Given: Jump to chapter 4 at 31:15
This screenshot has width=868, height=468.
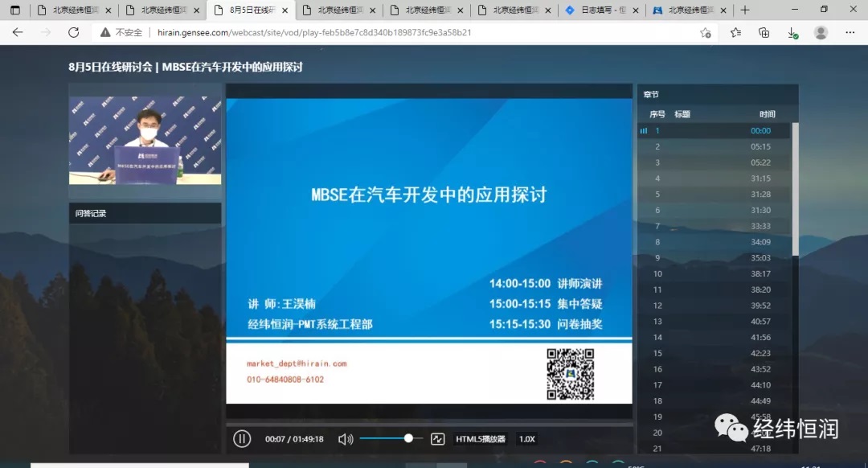Looking at the screenshot, I should pos(714,179).
